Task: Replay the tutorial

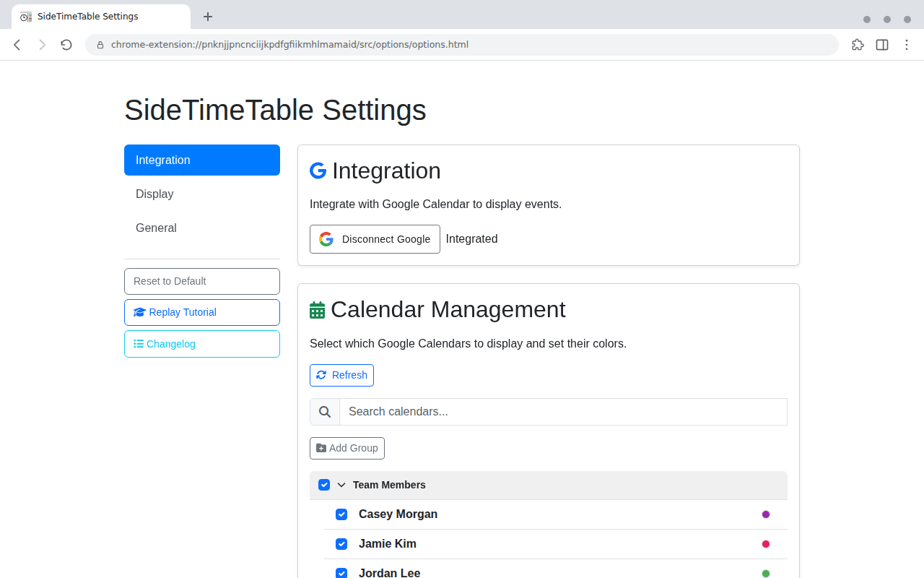Action: tap(202, 312)
